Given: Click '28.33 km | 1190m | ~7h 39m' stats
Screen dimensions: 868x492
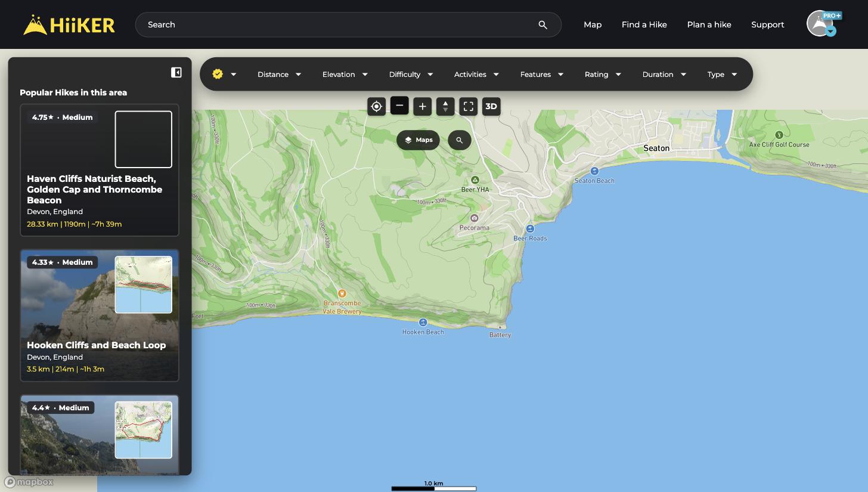Looking at the screenshot, I should coord(74,224).
